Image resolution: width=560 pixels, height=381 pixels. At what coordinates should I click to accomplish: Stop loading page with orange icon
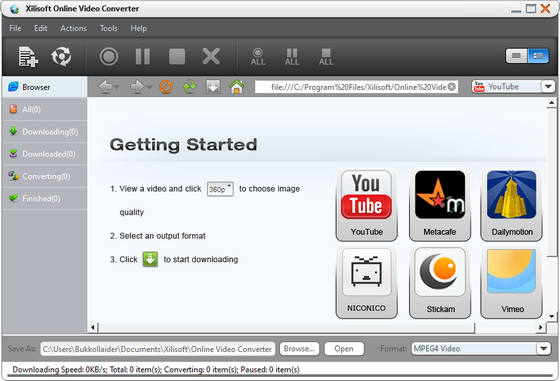[x=166, y=87]
